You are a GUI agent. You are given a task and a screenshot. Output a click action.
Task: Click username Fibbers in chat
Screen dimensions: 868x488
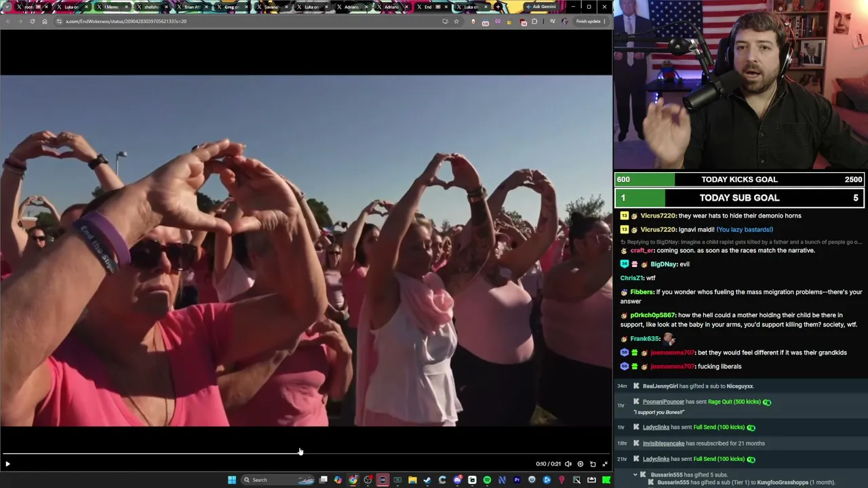(642, 292)
